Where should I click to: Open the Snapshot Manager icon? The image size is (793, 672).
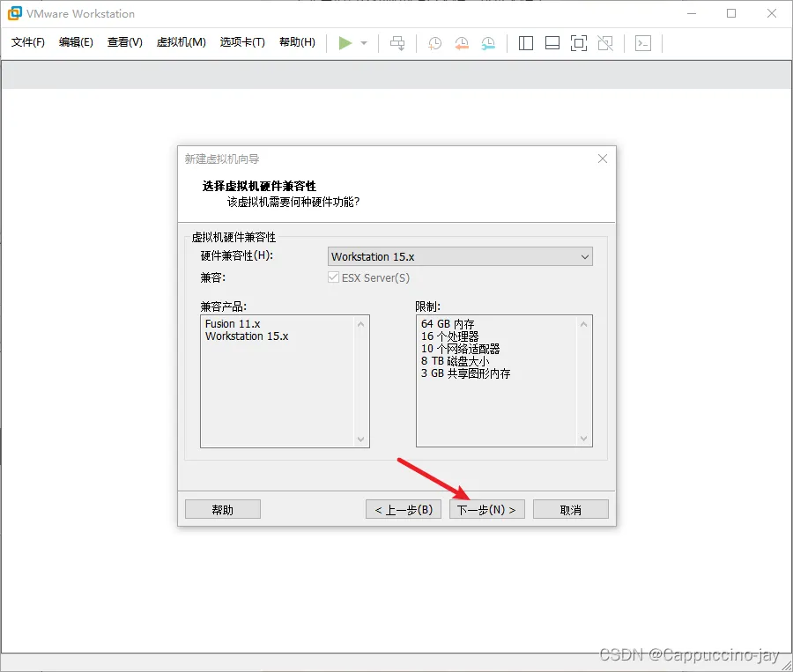488,43
